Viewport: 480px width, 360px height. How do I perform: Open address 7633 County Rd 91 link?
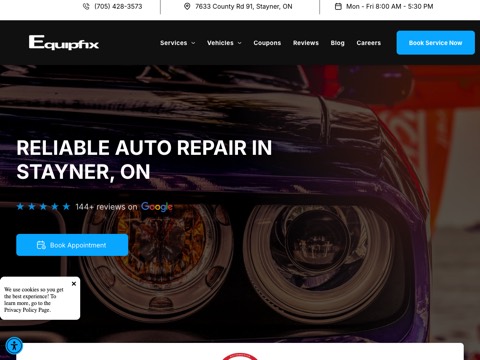click(x=244, y=6)
